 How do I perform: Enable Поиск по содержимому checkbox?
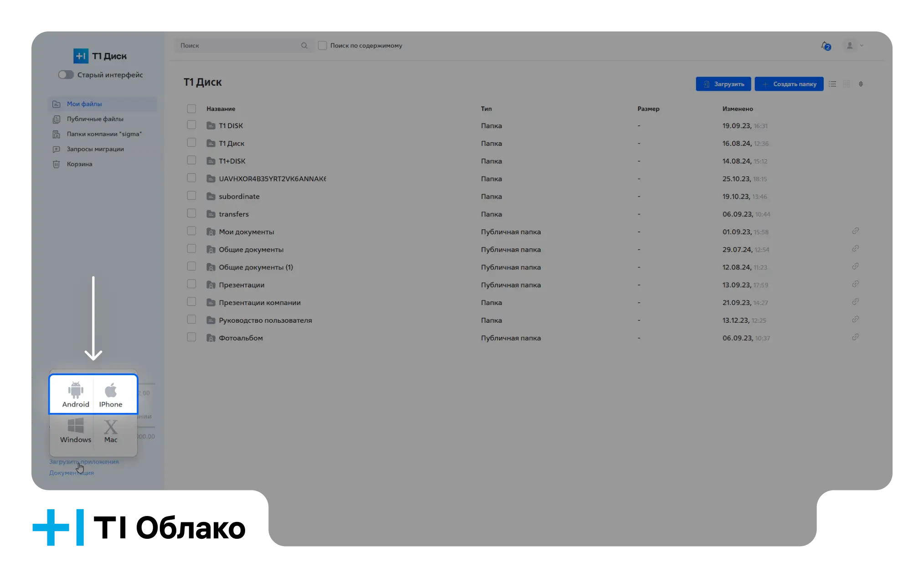(x=322, y=46)
